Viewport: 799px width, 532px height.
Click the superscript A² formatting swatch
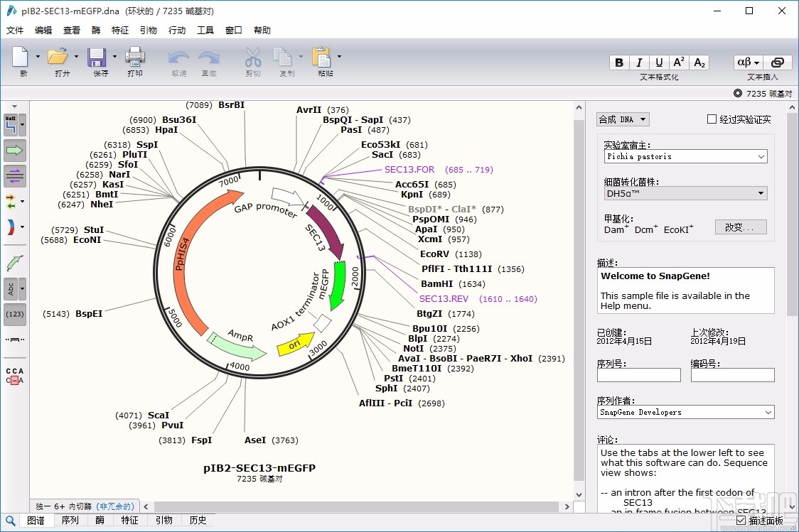pyautogui.click(x=678, y=62)
